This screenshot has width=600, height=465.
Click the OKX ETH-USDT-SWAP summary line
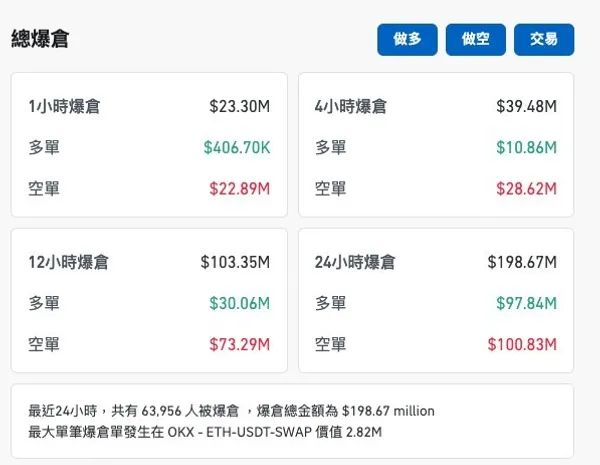[x=204, y=432]
